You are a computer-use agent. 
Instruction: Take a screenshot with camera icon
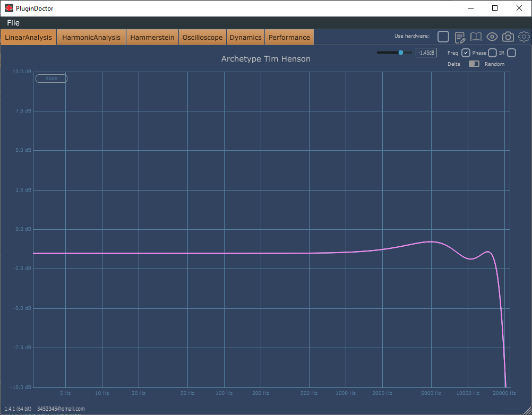508,37
